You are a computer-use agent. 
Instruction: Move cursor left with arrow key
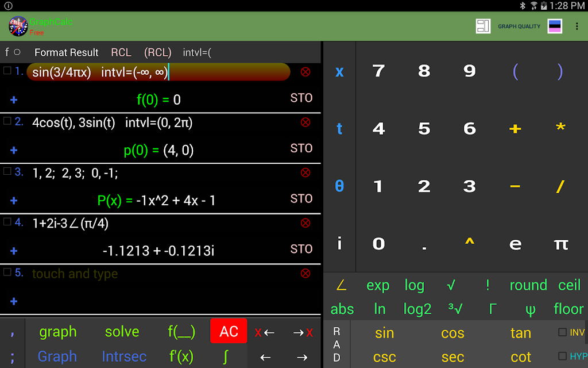point(265,357)
